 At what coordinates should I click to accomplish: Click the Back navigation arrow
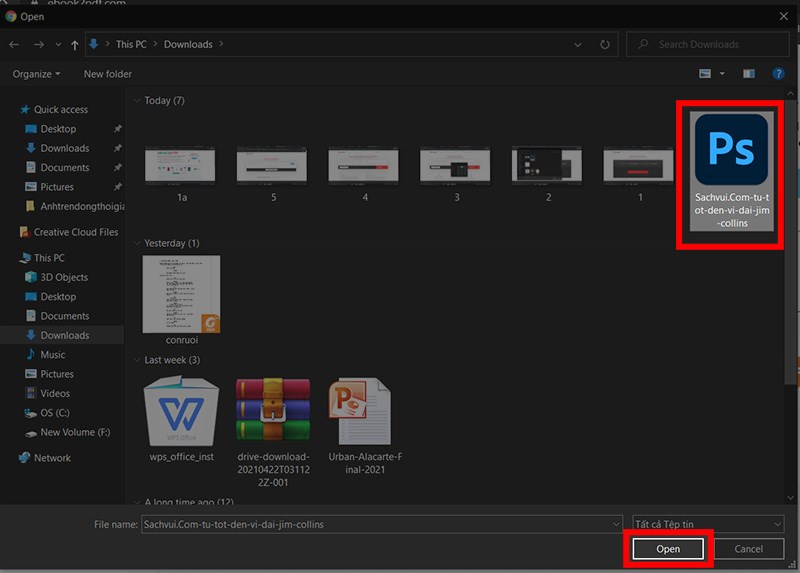tap(14, 45)
